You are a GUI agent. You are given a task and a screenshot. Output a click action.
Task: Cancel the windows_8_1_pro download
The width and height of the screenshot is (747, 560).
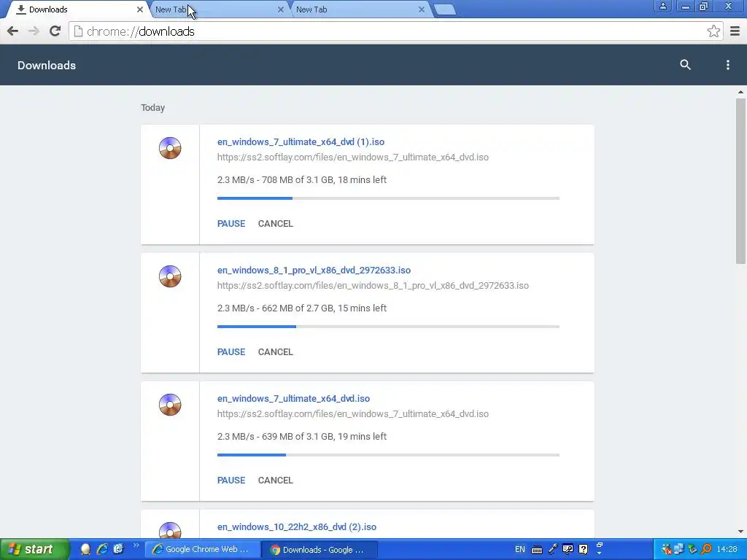275,352
